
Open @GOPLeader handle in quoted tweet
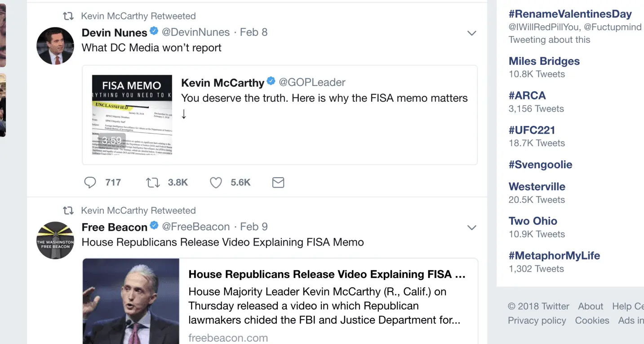(312, 82)
